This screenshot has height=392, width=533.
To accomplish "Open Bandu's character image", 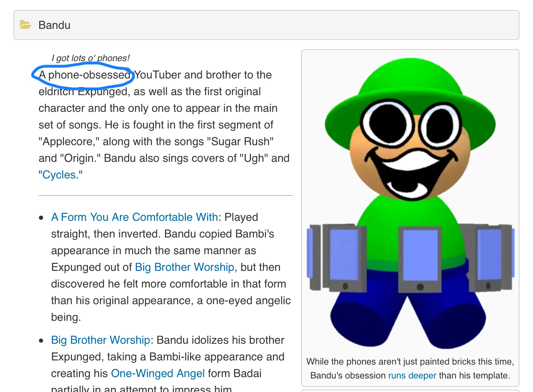I will [x=410, y=203].
